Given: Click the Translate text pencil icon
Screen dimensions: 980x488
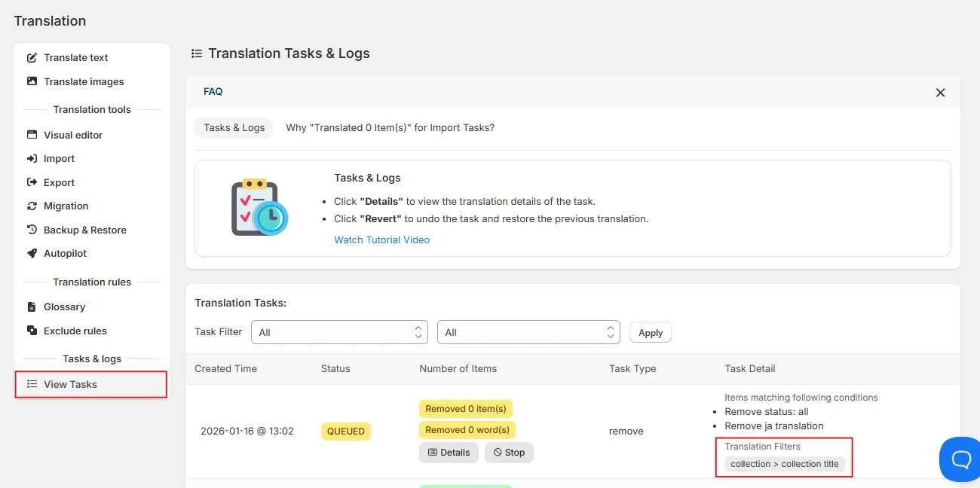Looking at the screenshot, I should coord(32,58).
